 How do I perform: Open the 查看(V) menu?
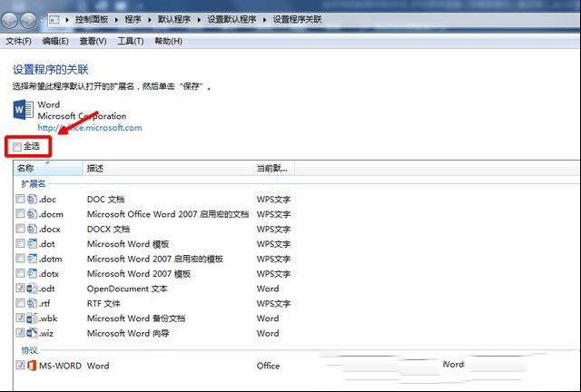[93, 41]
